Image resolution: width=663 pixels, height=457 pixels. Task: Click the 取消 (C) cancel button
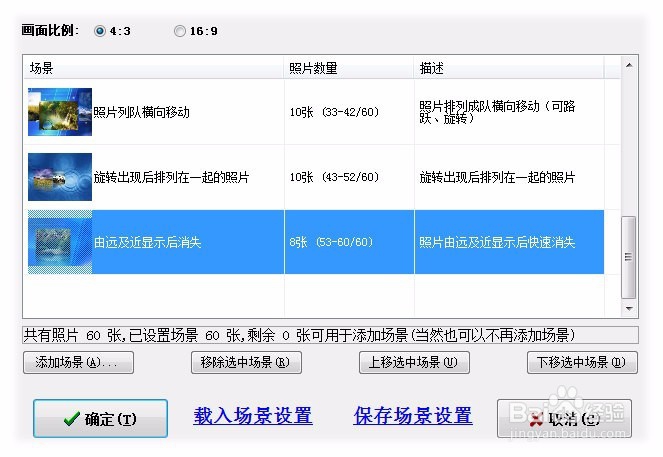564,419
